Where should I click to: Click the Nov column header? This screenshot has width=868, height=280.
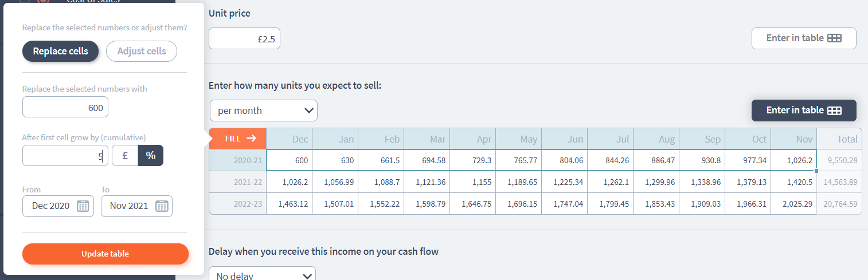tap(793, 139)
